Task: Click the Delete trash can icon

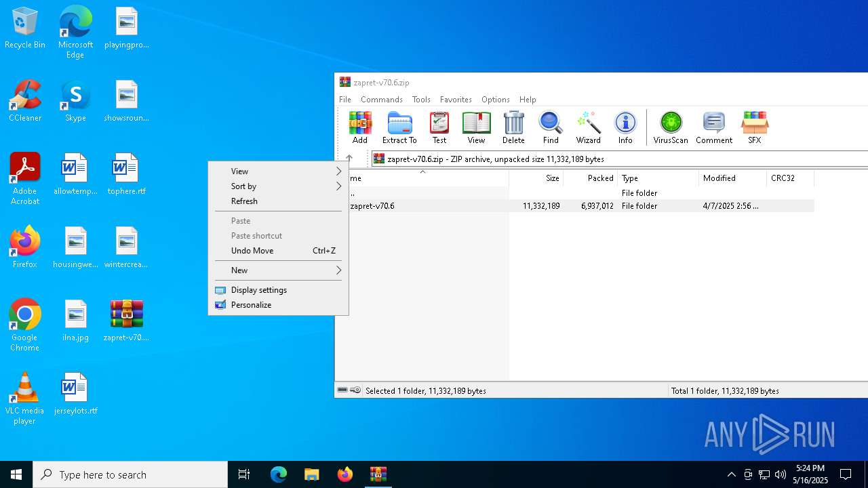Action: 513,128
